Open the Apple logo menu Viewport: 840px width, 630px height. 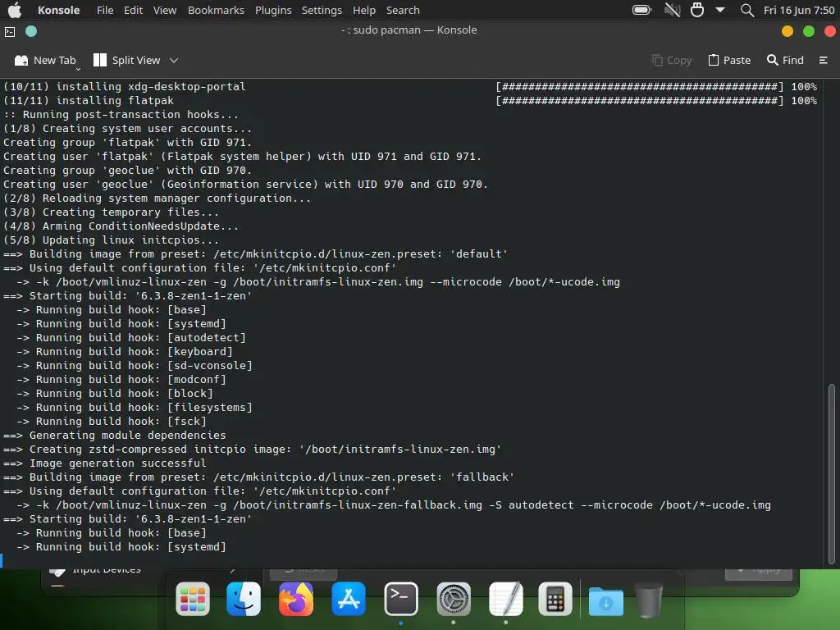tap(15, 10)
